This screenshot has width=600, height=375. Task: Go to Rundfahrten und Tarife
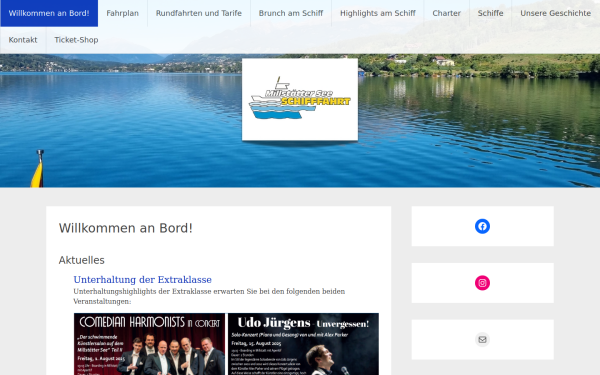[x=199, y=13]
